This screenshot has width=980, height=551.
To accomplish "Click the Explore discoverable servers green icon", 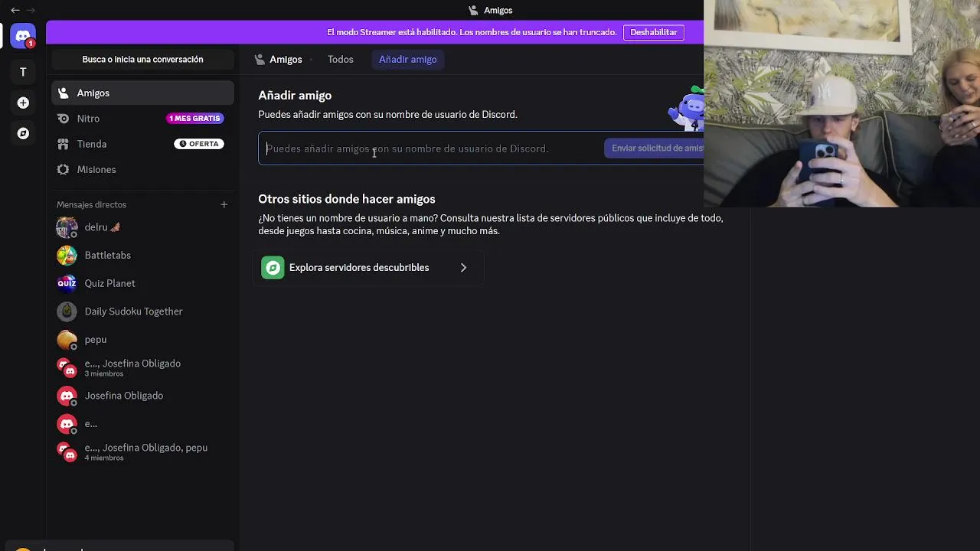I will pos(273,268).
